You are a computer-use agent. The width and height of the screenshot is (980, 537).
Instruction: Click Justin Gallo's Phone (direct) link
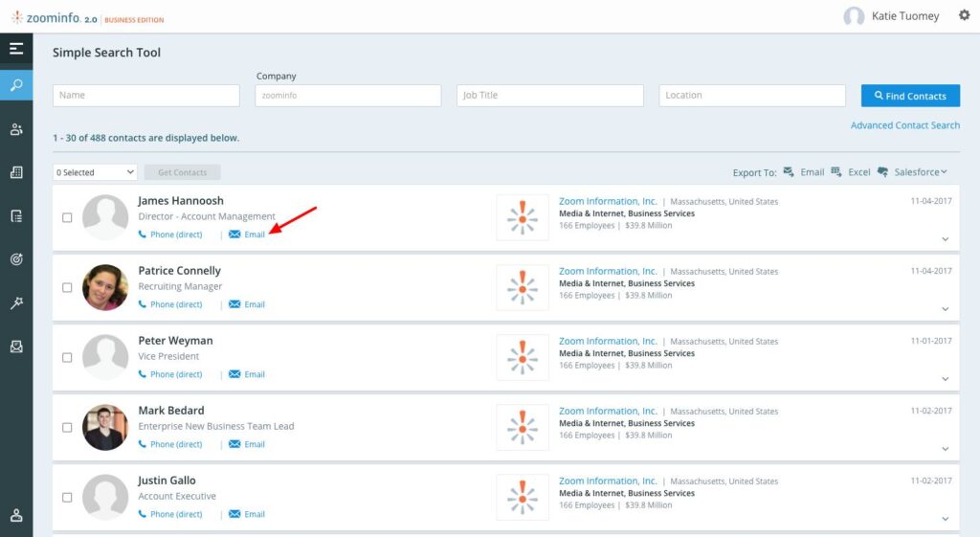coord(176,514)
